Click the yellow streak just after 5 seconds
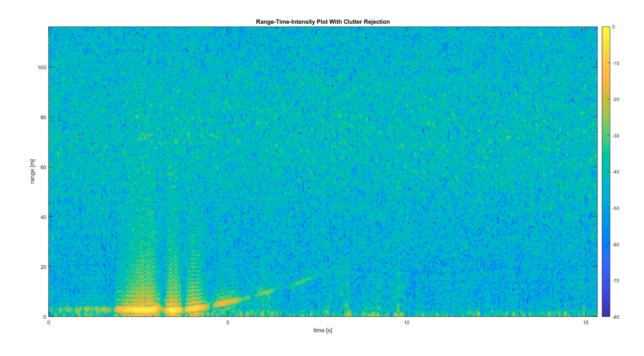The height and width of the screenshot is (356, 644). (x=227, y=302)
